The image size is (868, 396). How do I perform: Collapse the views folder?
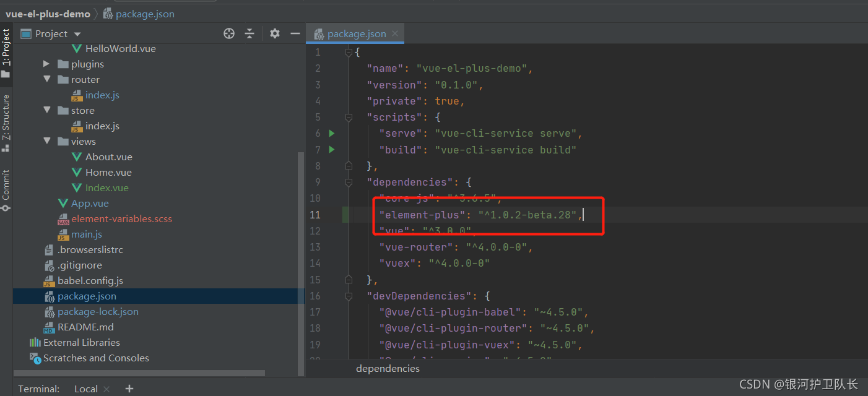[46, 141]
